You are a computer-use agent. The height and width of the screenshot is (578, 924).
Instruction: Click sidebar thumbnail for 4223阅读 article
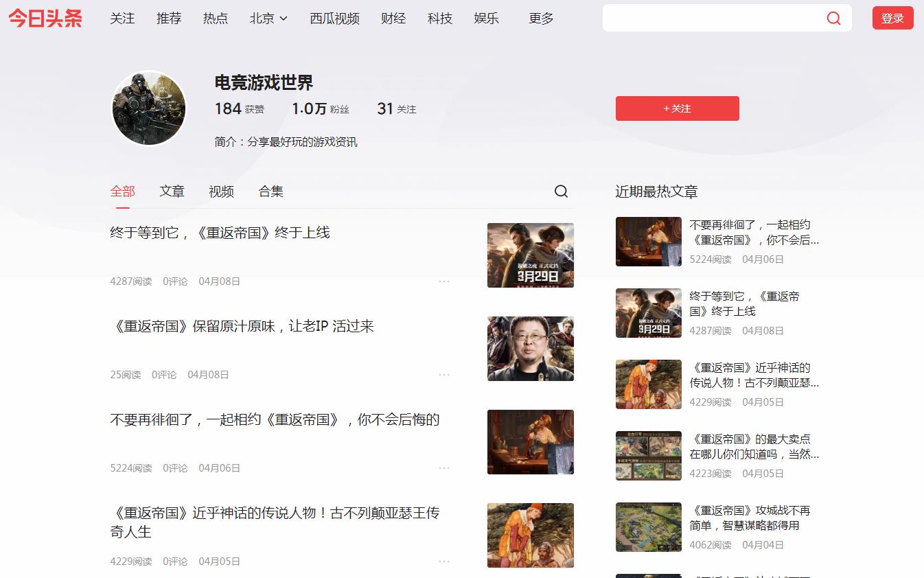click(649, 456)
